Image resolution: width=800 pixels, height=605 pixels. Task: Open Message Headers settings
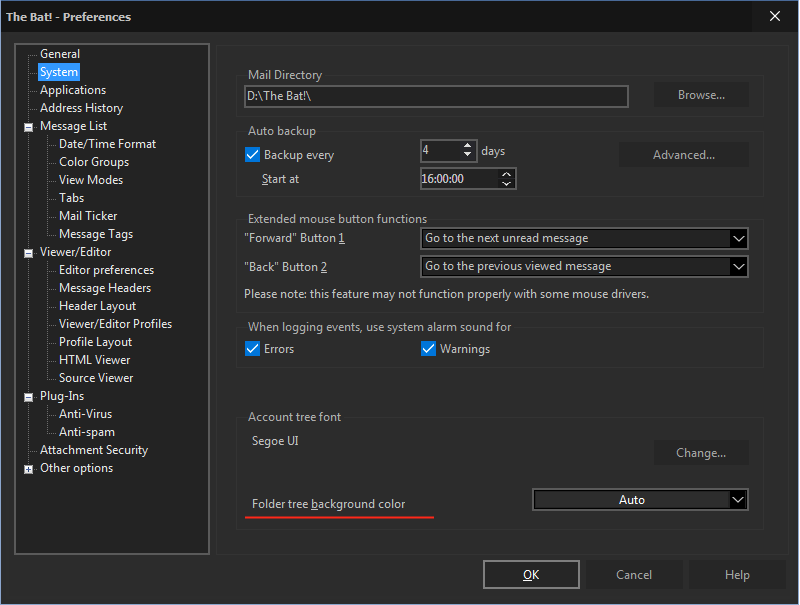click(x=105, y=288)
